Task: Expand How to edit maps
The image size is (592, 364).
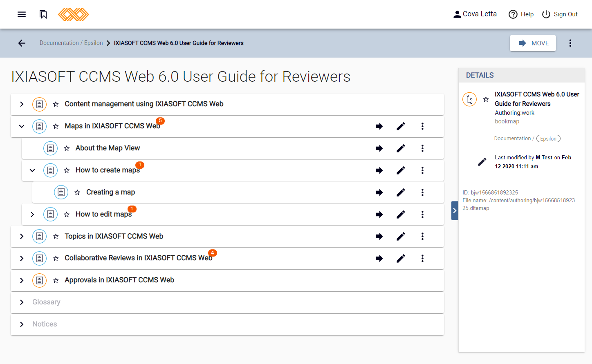Action: [32, 214]
